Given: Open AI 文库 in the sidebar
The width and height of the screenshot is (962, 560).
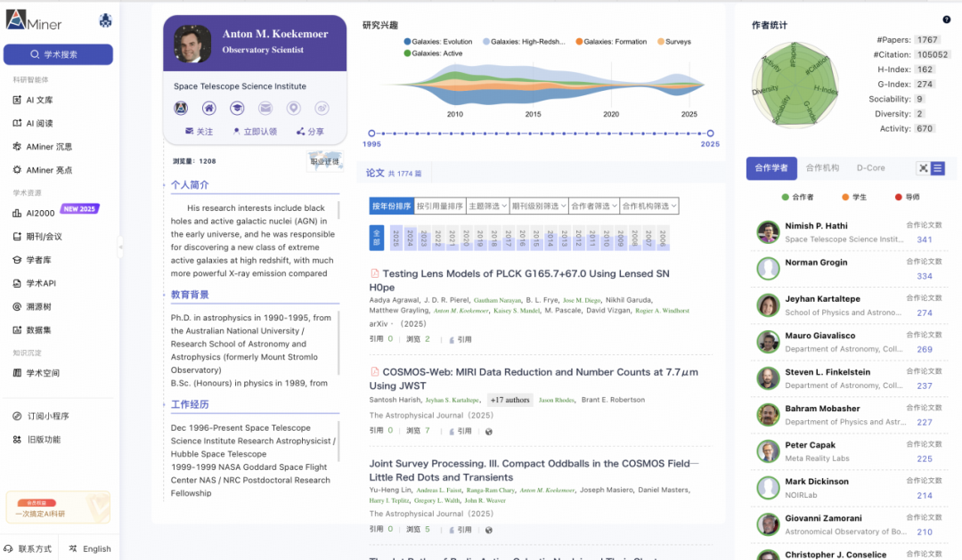Looking at the screenshot, I should pos(33,100).
